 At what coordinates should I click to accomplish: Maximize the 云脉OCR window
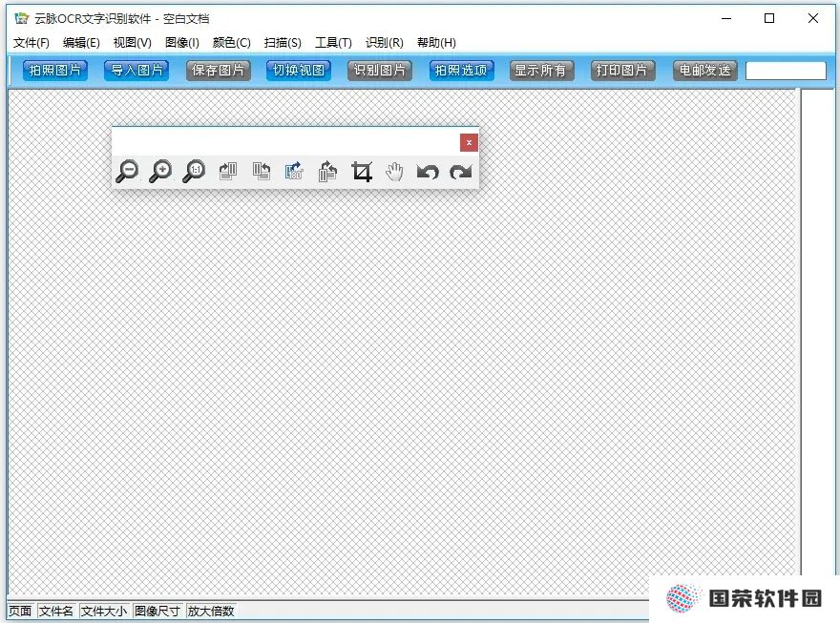(769, 18)
